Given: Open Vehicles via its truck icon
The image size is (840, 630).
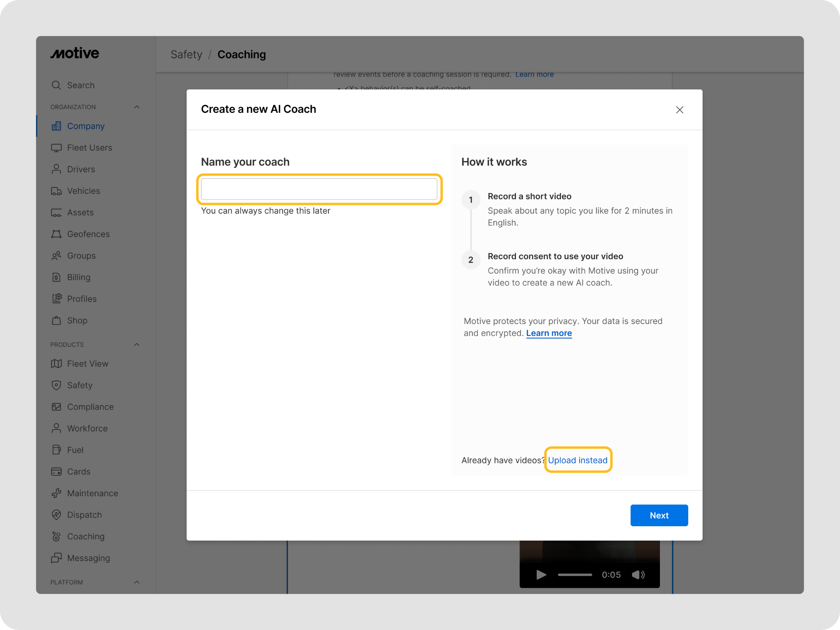Looking at the screenshot, I should pyautogui.click(x=56, y=191).
